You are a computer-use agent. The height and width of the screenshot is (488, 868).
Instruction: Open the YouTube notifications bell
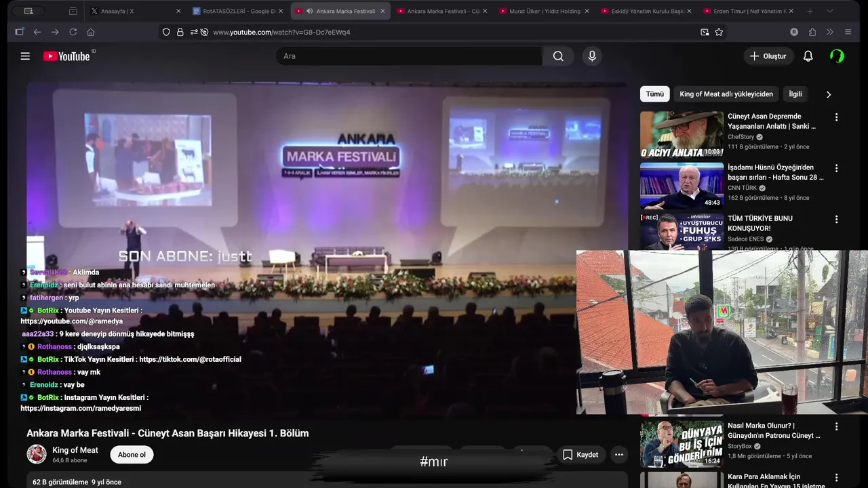point(808,56)
